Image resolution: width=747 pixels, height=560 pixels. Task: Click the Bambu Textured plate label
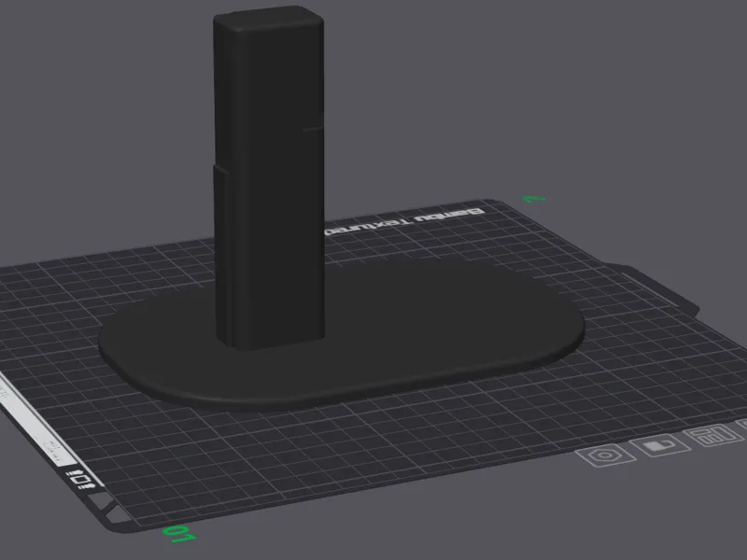click(404, 221)
